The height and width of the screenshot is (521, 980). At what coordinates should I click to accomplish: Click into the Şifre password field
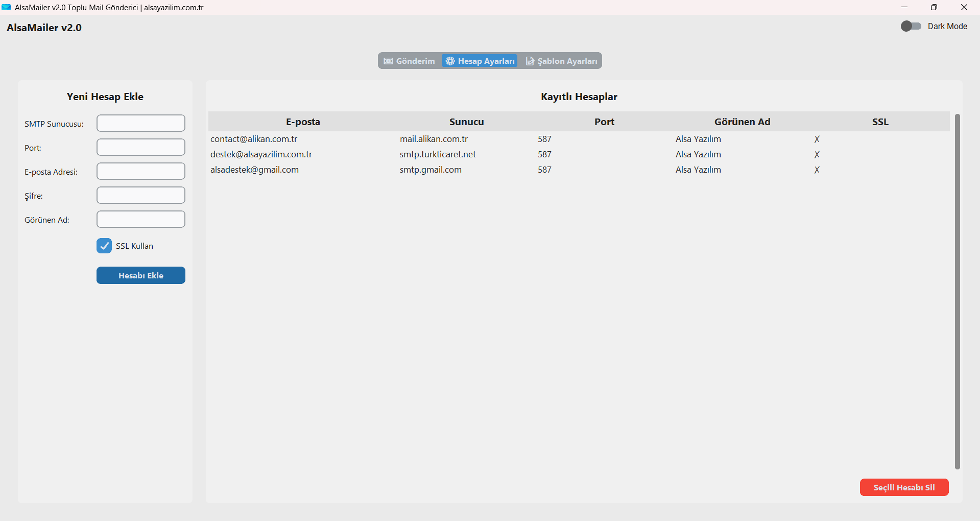pyautogui.click(x=141, y=195)
